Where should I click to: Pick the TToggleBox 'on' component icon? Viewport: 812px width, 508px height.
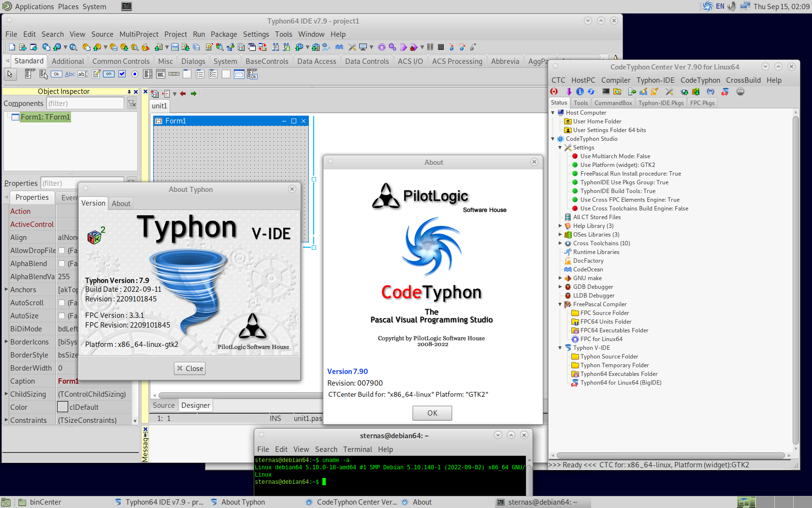tap(109, 74)
